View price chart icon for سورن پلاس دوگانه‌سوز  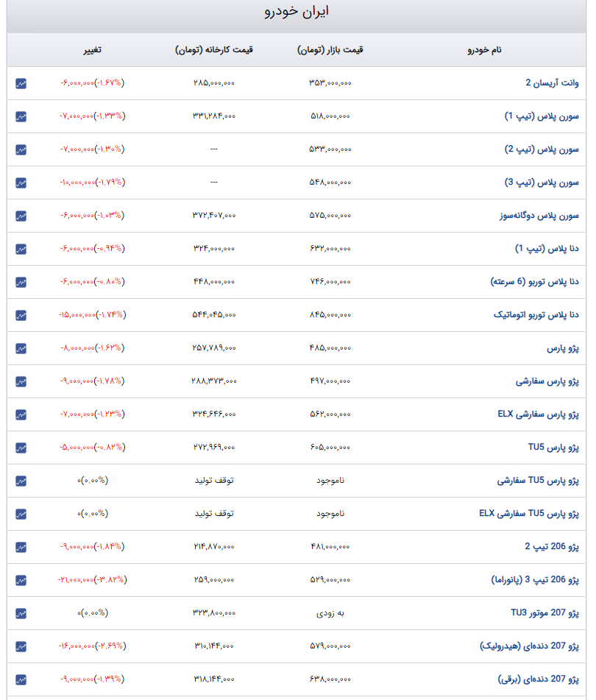[21, 215]
